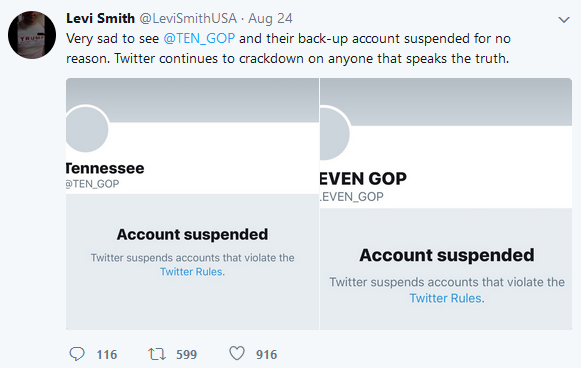This screenshot has width=581, height=368.
Task: Click the reply speech bubble icon
Action: coord(77,354)
